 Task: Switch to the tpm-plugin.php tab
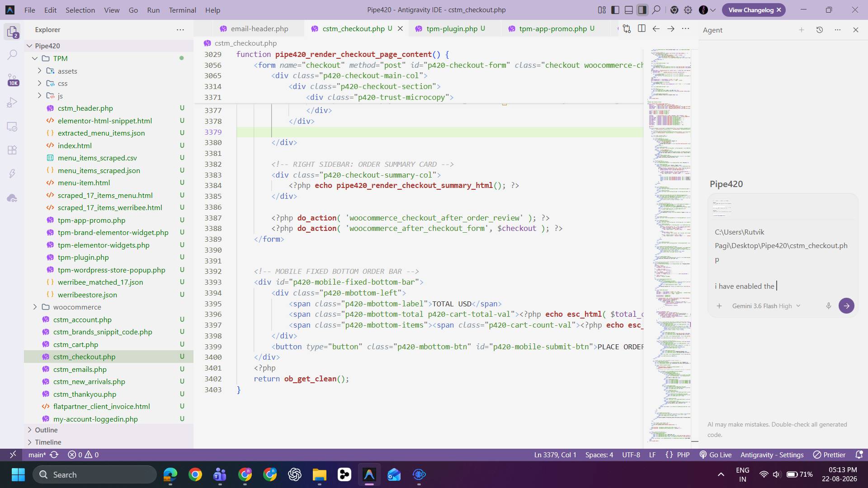pyautogui.click(x=452, y=28)
